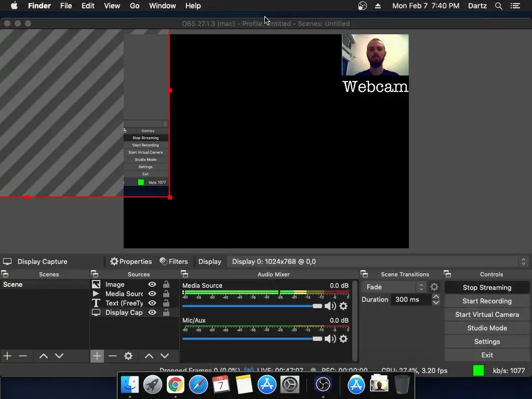532x399 pixels.
Task: Open Mic/Aux audio settings gear
Action: point(343,339)
